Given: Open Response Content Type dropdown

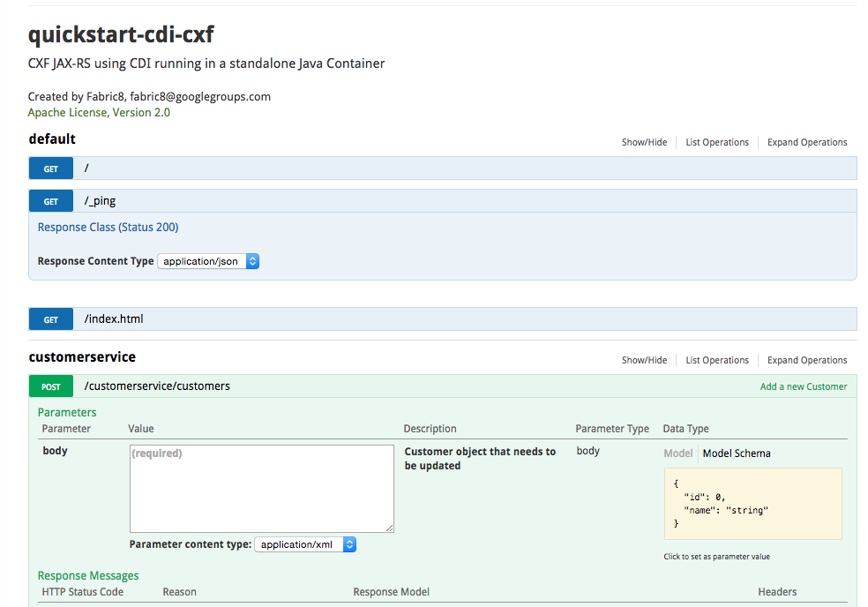Looking at the screenshot, I should point(208,261).
